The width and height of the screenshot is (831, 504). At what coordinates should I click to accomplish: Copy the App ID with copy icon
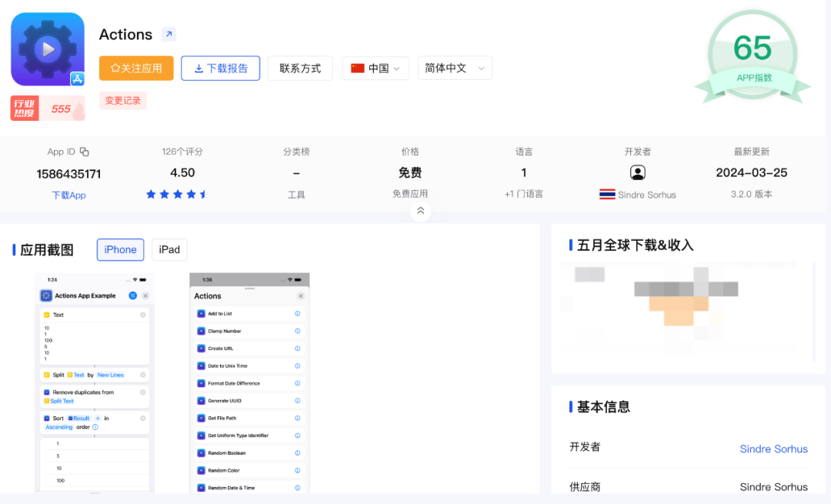click(85, 152)
